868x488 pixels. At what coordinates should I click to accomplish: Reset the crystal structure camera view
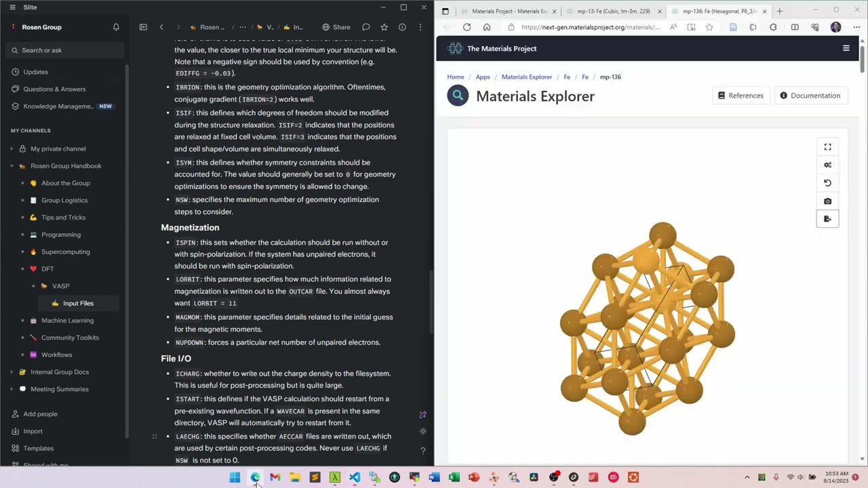pyautogui.click(x=827, y=183)
